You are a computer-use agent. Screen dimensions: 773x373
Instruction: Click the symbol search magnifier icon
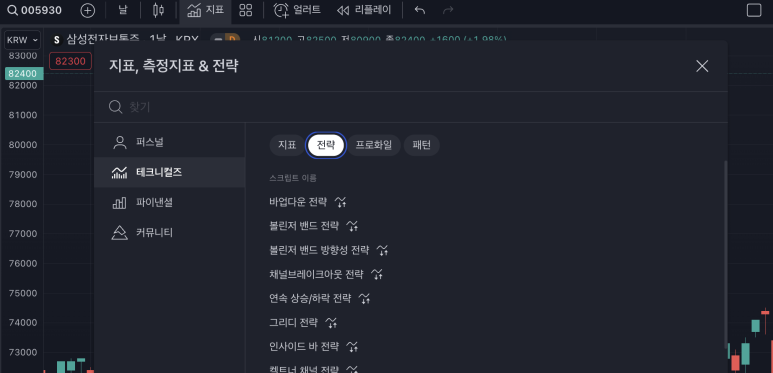(13, 10)
